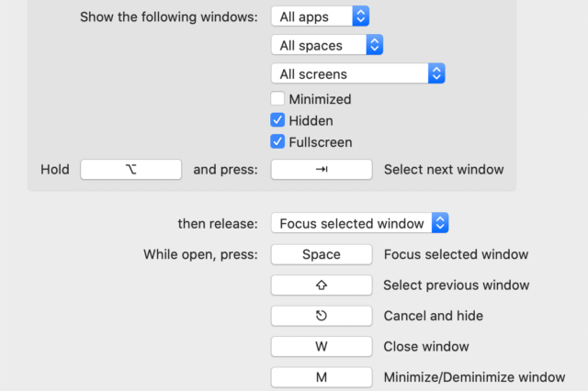The width and height of the screenshot is (588, 391).
Task: Click the Shift key shortcut field
Action: (322, 285)
